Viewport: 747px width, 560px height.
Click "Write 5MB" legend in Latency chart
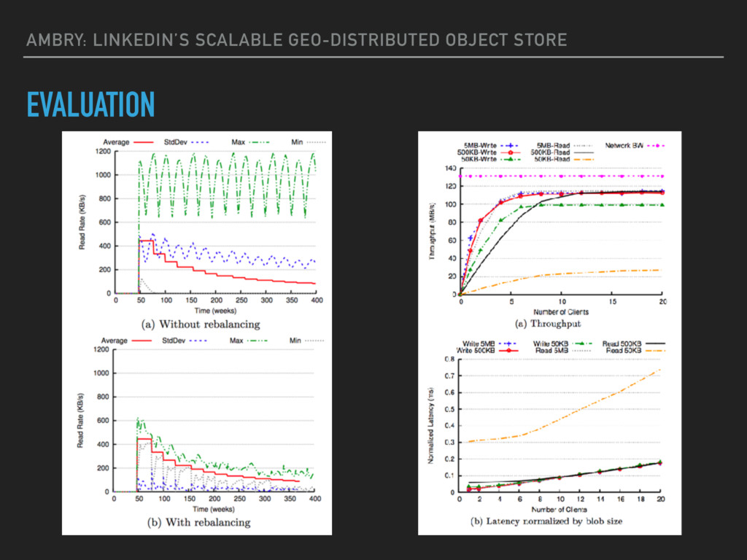tap(479, 344)
